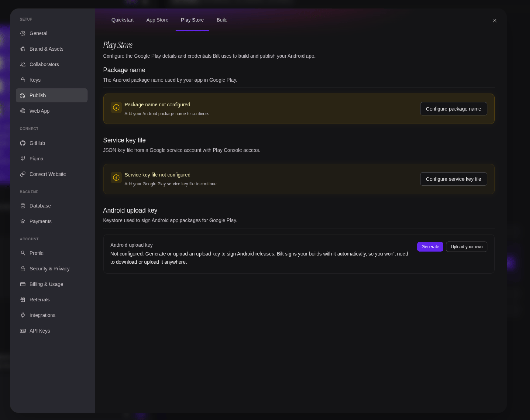Click the Security & Privacy lock icon
Image resolution: width=530 pixels, height=420 pixels.
click(x=23, y=269)
